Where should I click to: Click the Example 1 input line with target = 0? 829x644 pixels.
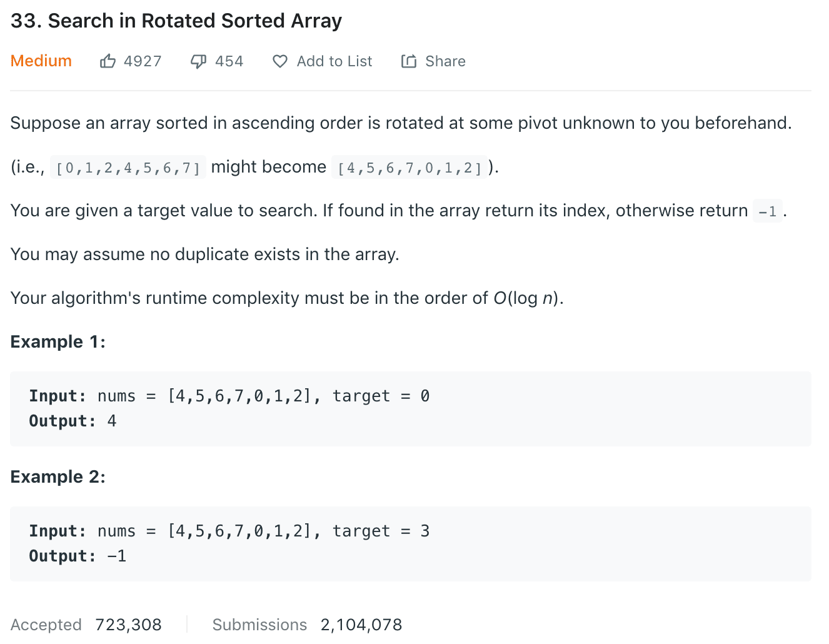229,396
